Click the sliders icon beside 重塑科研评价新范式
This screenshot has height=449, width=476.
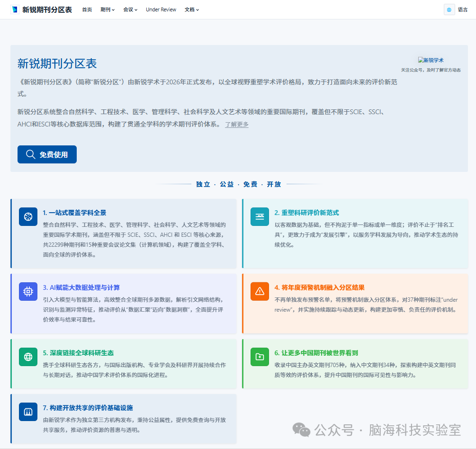point(260,216)
